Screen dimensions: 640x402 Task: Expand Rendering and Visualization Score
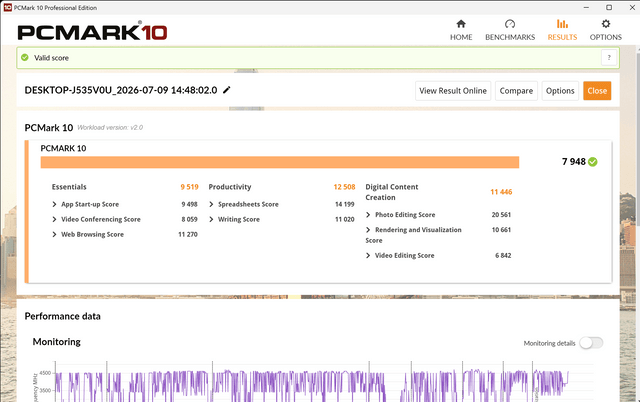pyautogui.click(x=368, y=230)
